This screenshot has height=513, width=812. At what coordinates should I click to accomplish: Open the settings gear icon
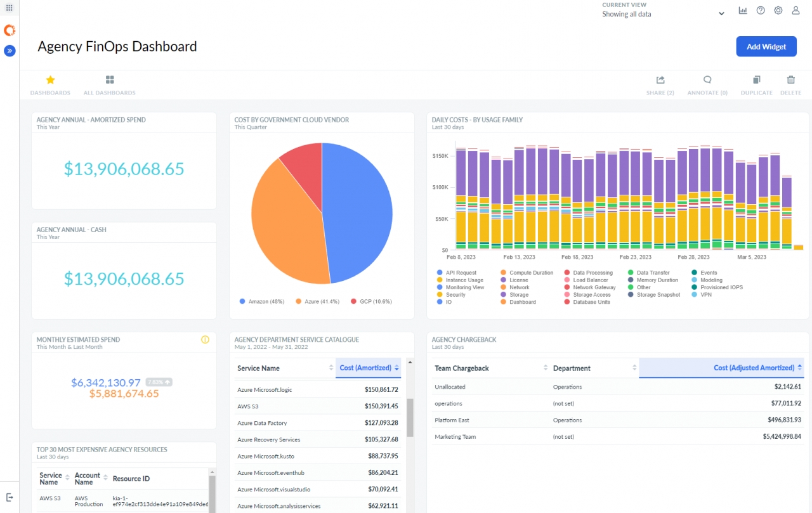778,10
